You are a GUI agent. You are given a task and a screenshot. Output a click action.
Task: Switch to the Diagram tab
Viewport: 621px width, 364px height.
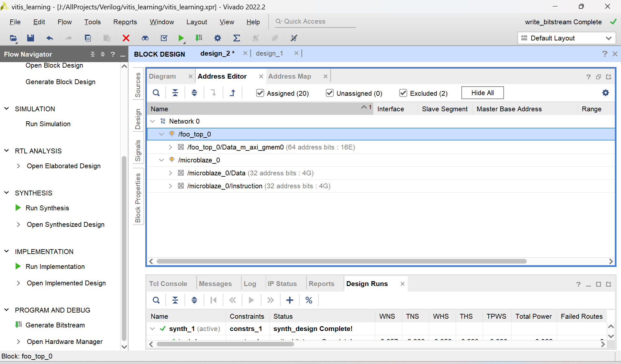pyautogui.click(x=162, y=76)
